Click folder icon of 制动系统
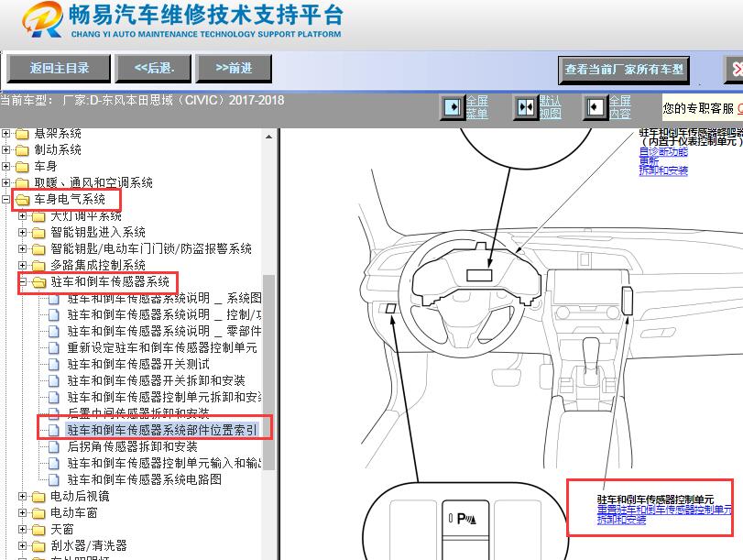743x560 pixels. coord(22,150)
